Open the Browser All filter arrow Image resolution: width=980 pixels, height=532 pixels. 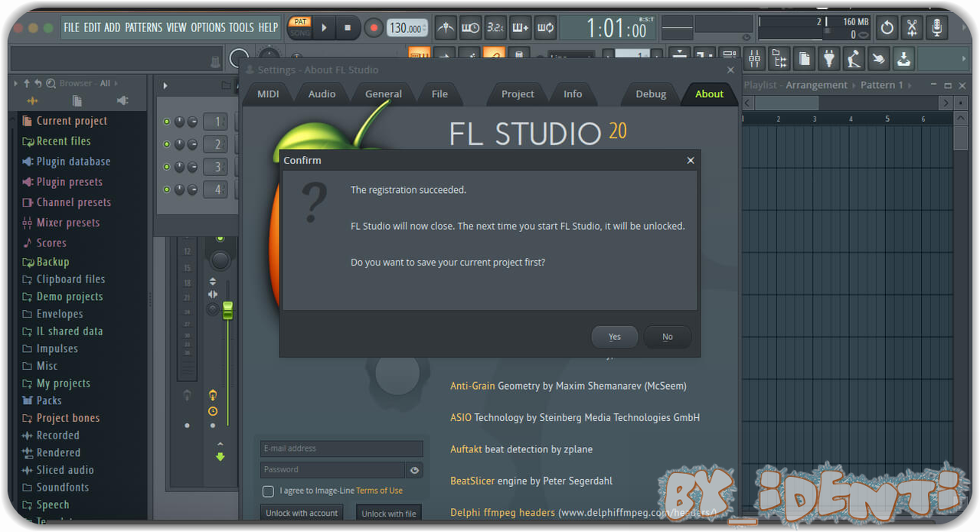(117, 83)
